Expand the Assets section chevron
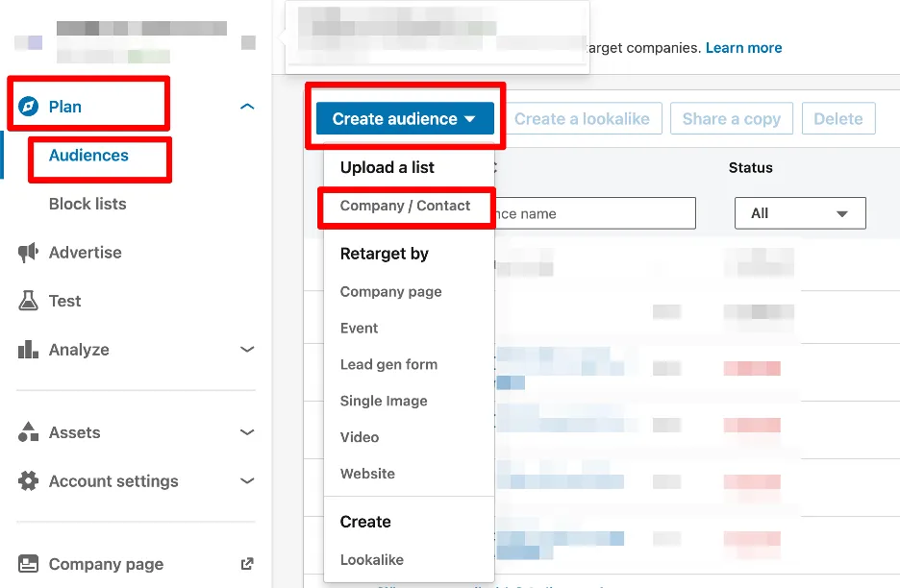900x588 pixels. [x=247, y=432]
